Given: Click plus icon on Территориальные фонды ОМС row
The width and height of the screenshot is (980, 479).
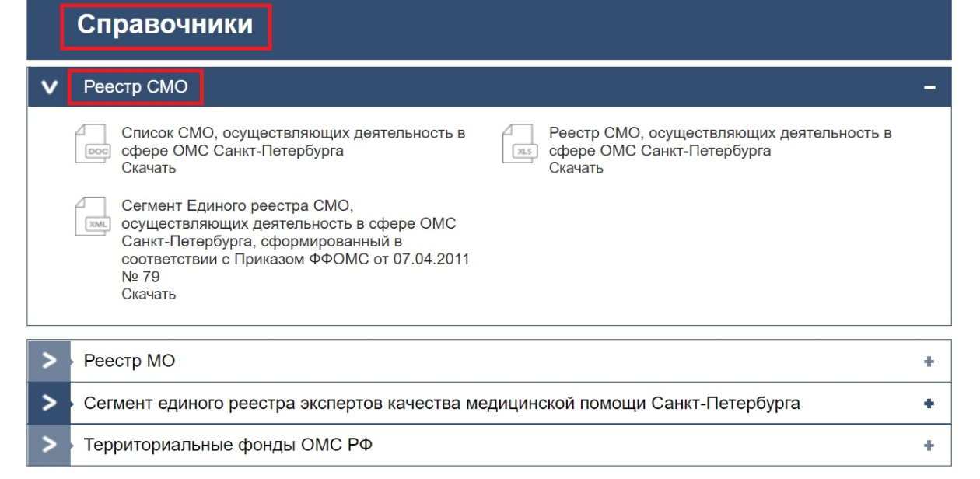Looking at the screenshot, I should point(929,446).
